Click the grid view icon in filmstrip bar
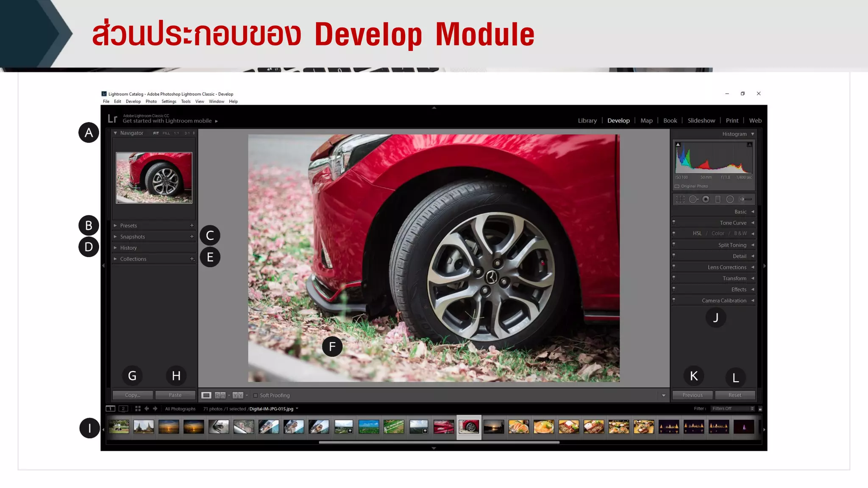This screenshot has width=868, height=488. tap(138, 409)
